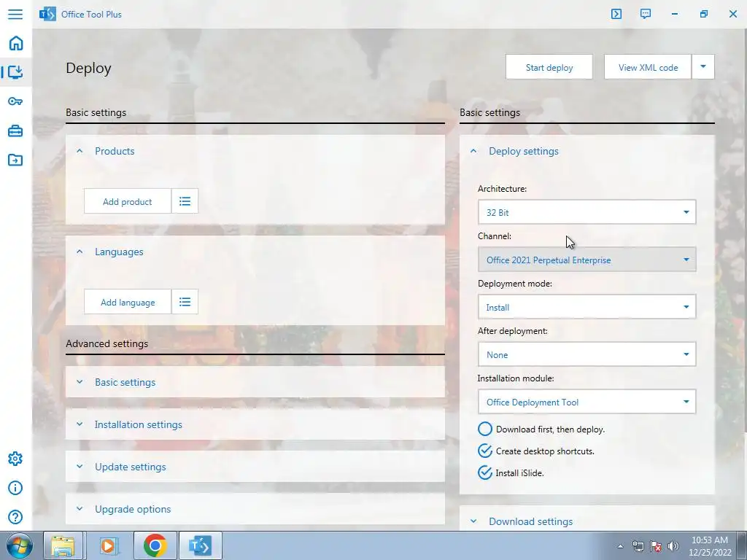Select the Deploy sidebar icon

click(x=16, y=72)
